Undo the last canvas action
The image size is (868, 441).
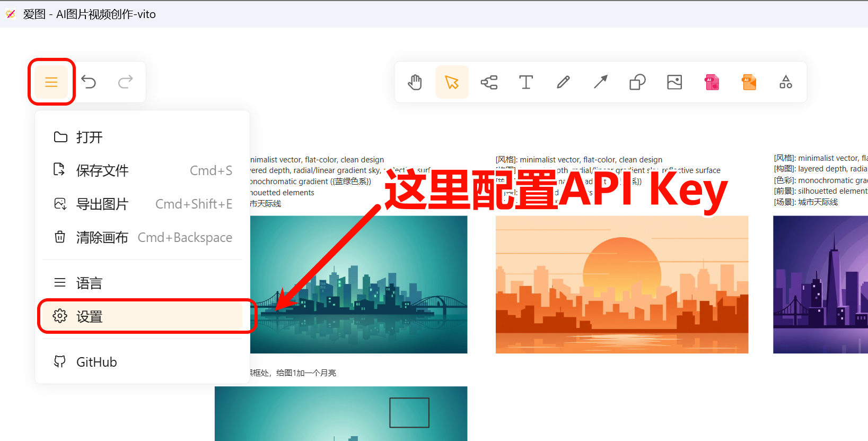click(x=89, y=82)
